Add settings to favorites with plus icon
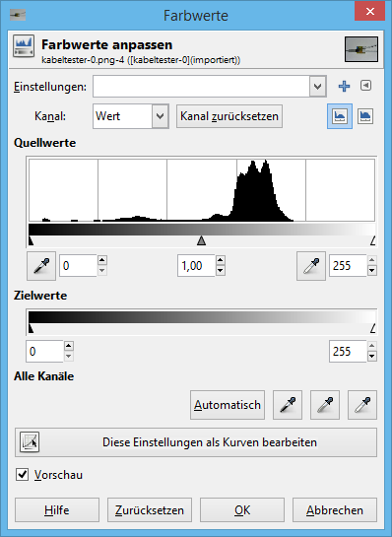Screen dimensions: 392x537 344,87
